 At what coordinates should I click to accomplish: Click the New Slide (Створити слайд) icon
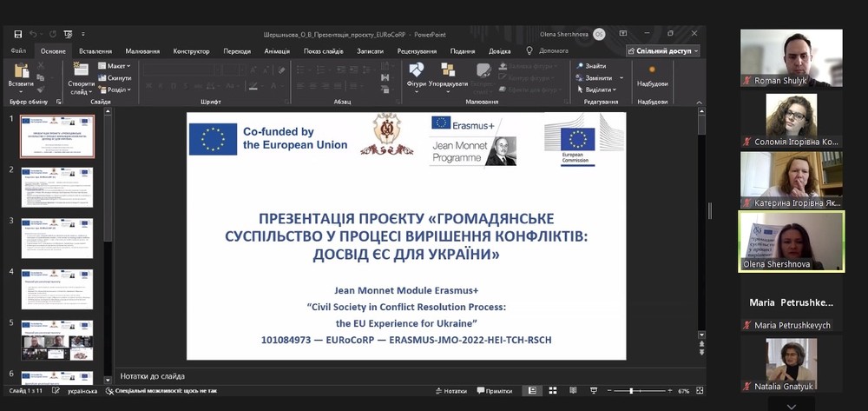pyautogui.click(x=81, y=70)
